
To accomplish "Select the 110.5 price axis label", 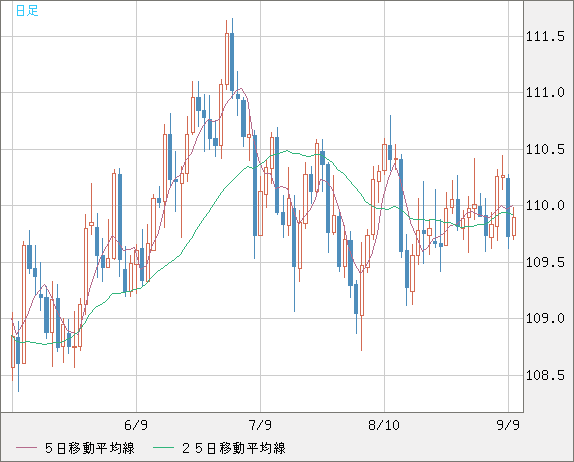I will [545, 149].
